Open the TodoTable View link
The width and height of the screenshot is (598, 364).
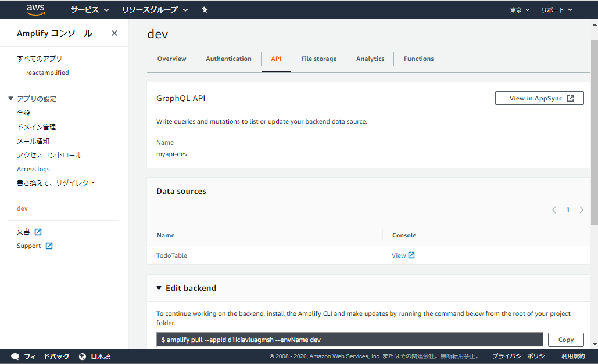(399, 255)
